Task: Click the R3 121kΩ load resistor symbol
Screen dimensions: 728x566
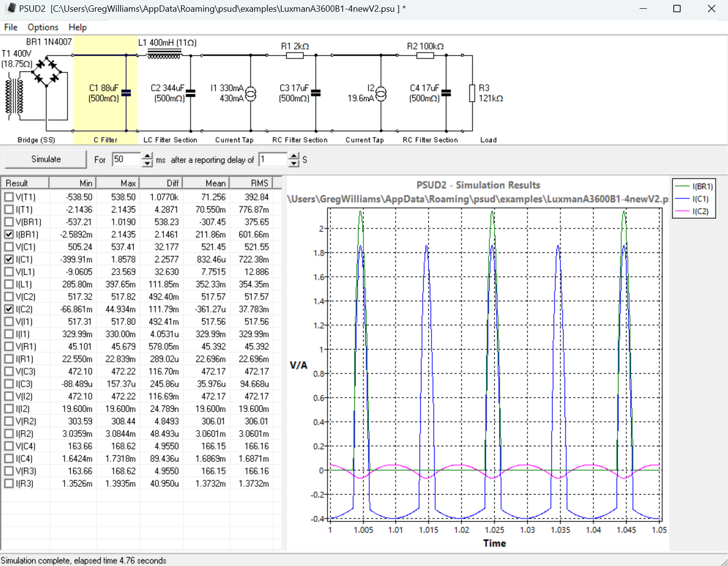Action: (x=472, y=93)
